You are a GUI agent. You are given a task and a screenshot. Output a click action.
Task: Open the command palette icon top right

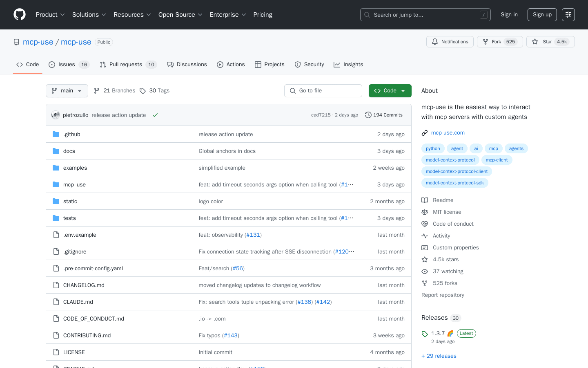tap(568, 14)
